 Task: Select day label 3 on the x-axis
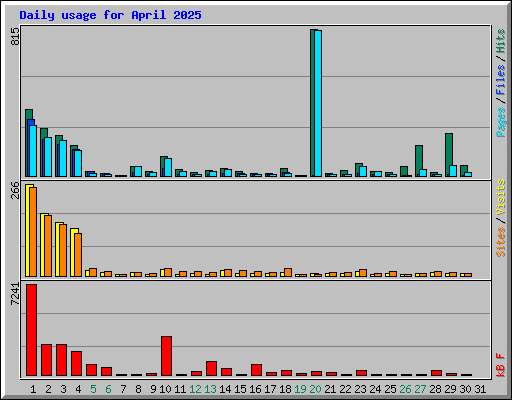(63, 389)
